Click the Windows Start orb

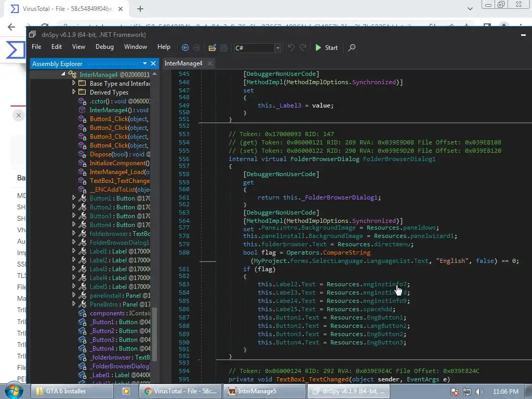click(14, 391)
